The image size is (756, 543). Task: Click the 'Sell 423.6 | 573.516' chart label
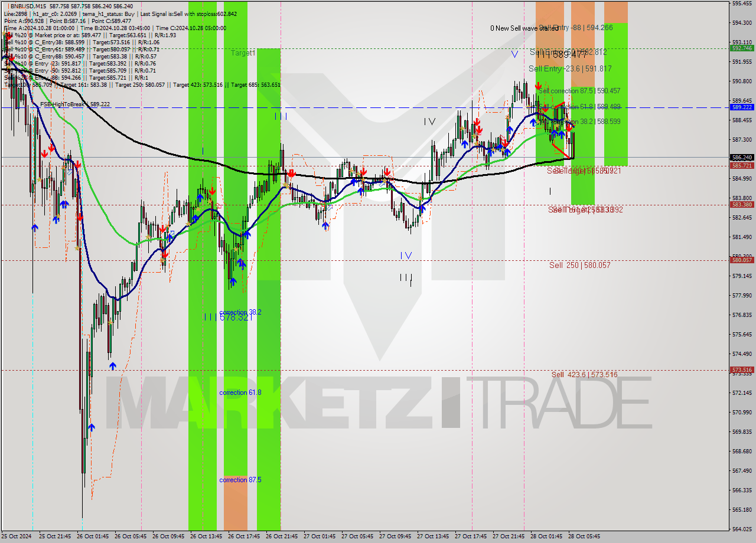(584, 374)
